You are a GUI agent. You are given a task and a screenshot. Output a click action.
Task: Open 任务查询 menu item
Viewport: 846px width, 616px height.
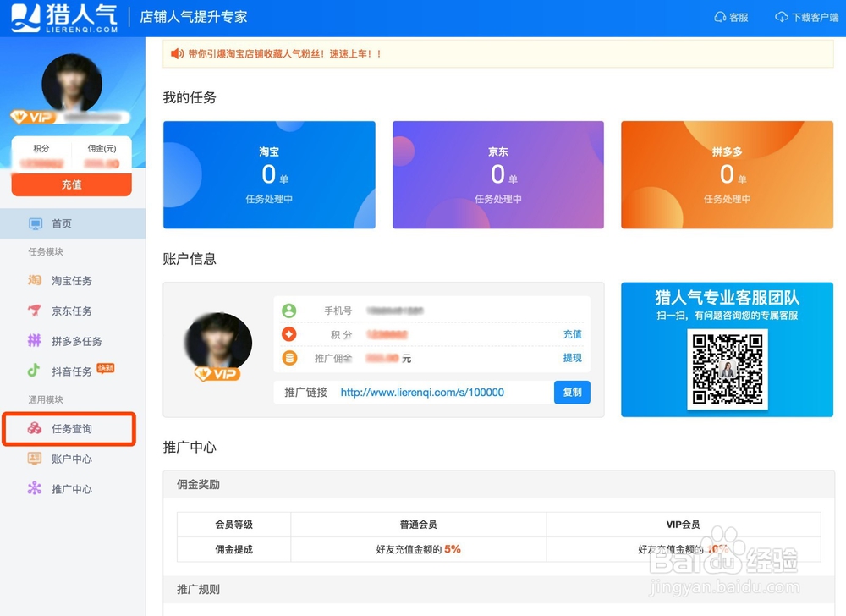click(x=69, y=429)
